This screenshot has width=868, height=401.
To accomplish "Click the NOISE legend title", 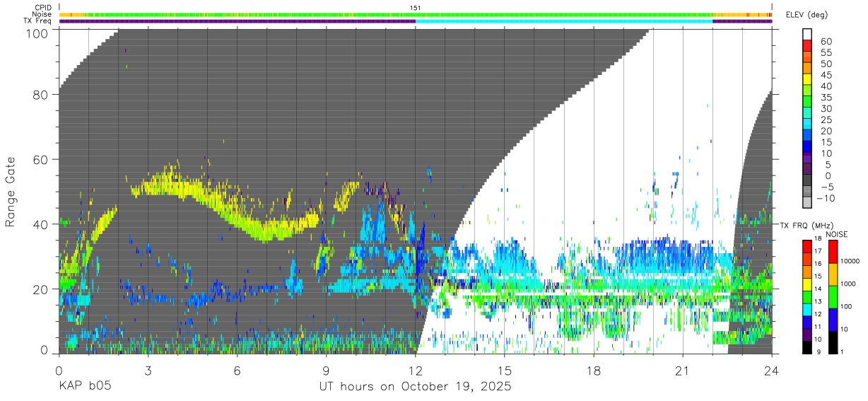I will [836, 234].
